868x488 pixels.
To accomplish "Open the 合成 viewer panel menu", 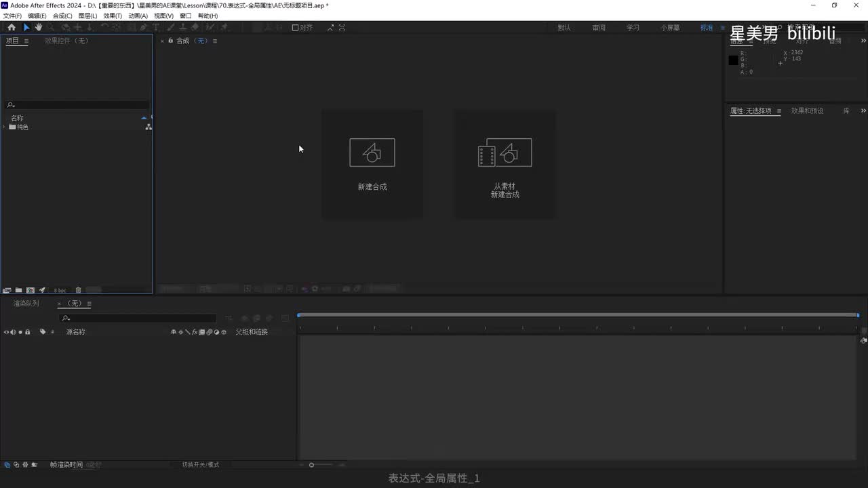I will [215, 41].
